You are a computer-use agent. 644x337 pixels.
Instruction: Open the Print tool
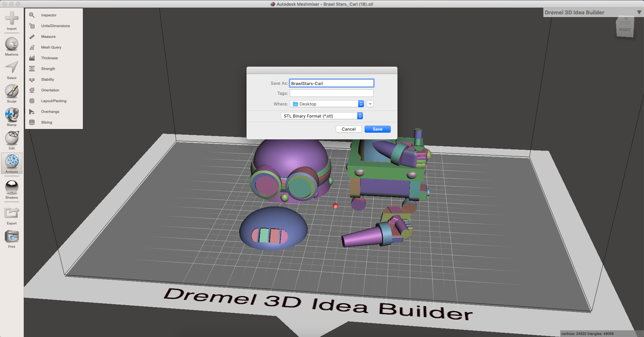tap(12, 239)
